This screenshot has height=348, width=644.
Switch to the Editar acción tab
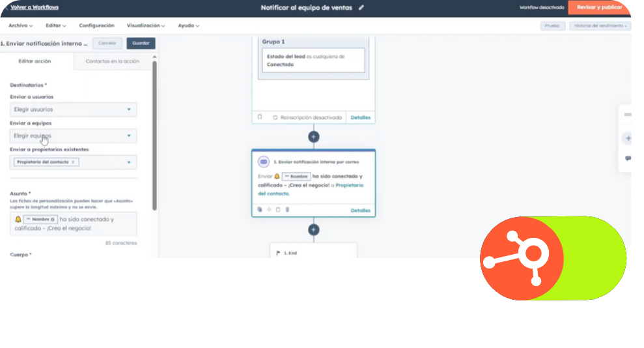click(x=35, y=61)
